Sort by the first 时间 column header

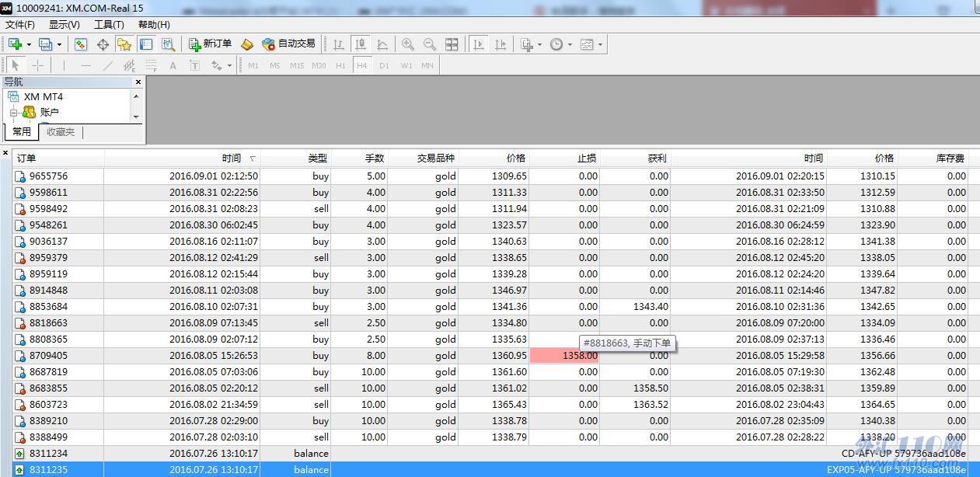click(x=182, y=158)
